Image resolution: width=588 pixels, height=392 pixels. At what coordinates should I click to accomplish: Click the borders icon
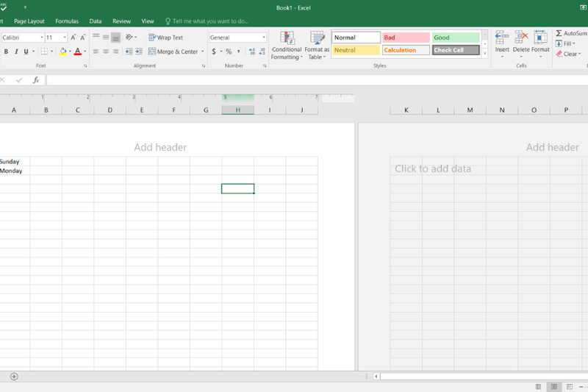pyautogui.click(x=44, y=51)
